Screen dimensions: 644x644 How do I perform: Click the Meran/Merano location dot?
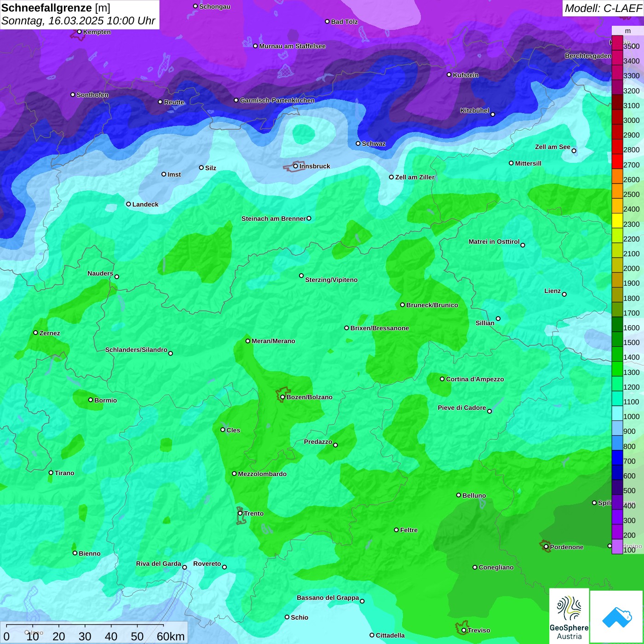[247, 341]
